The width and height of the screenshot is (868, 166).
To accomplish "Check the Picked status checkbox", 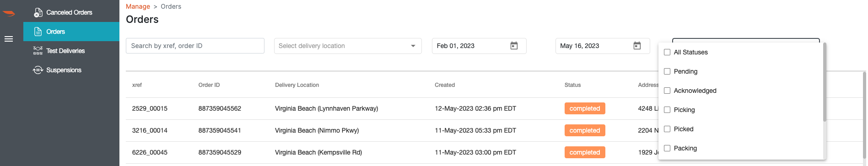I will pos(667,129).
